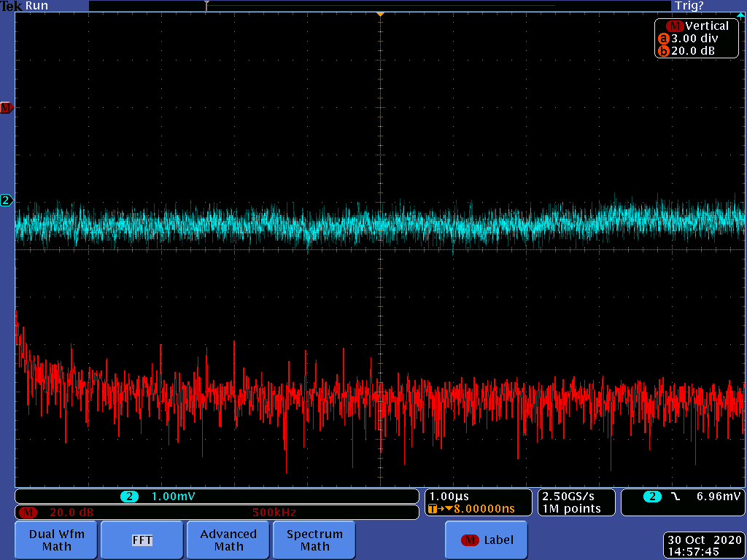747x560 pixels.
Task: Select the cyan channel 2 ground marker
Action: tap(6, 200)
